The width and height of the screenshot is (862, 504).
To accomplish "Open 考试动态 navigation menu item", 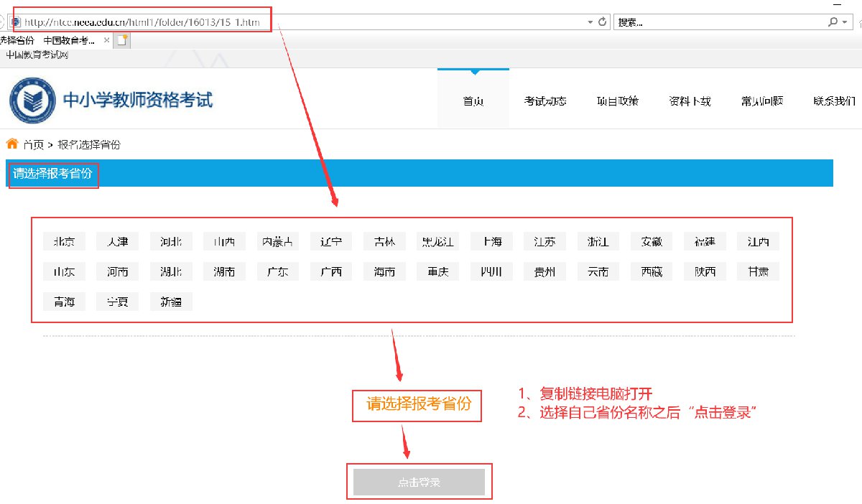I will click(545, 101).
